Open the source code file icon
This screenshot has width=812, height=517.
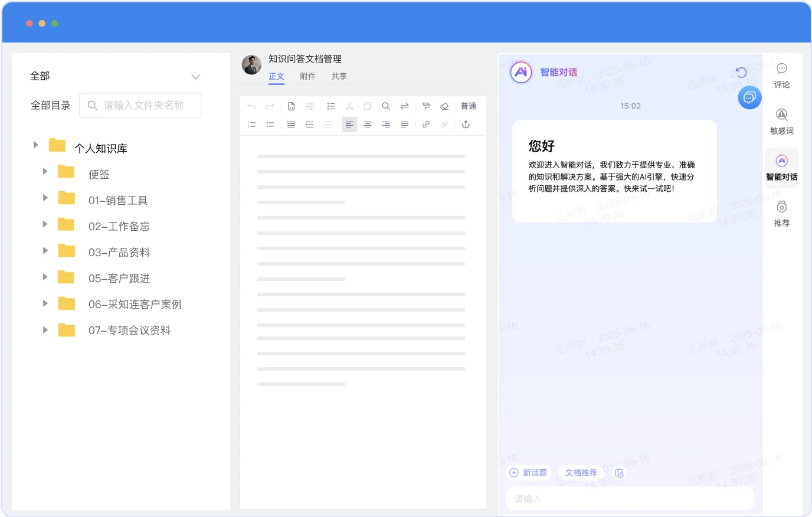pos(292,106)
